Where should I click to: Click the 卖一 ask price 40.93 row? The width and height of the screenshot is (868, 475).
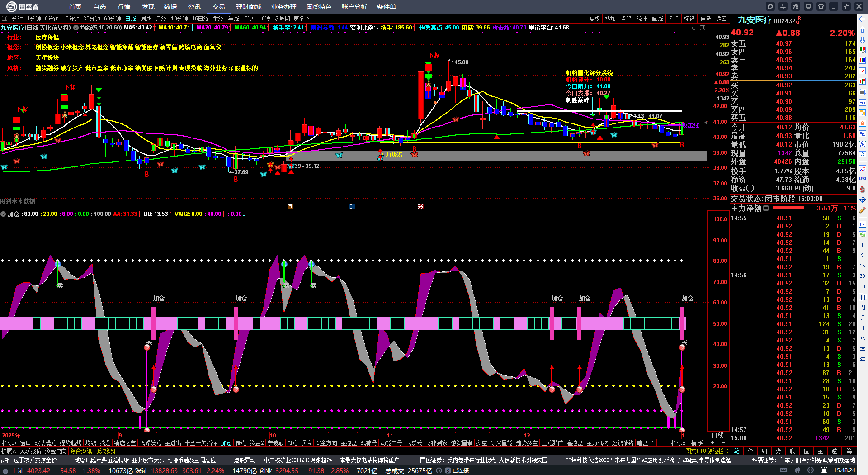coord(793,76)
